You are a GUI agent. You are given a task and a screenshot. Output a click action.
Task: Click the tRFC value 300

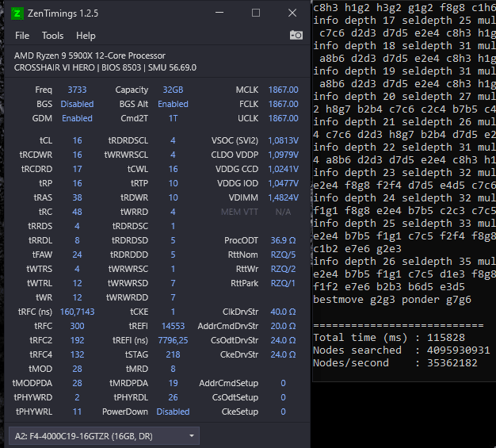tap(77, 326)
